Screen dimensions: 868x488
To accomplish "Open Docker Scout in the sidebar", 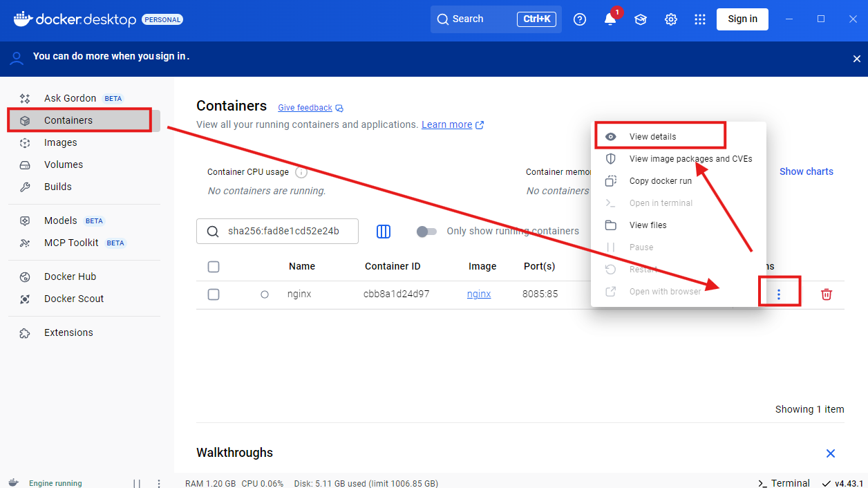I will click(84, 299).
